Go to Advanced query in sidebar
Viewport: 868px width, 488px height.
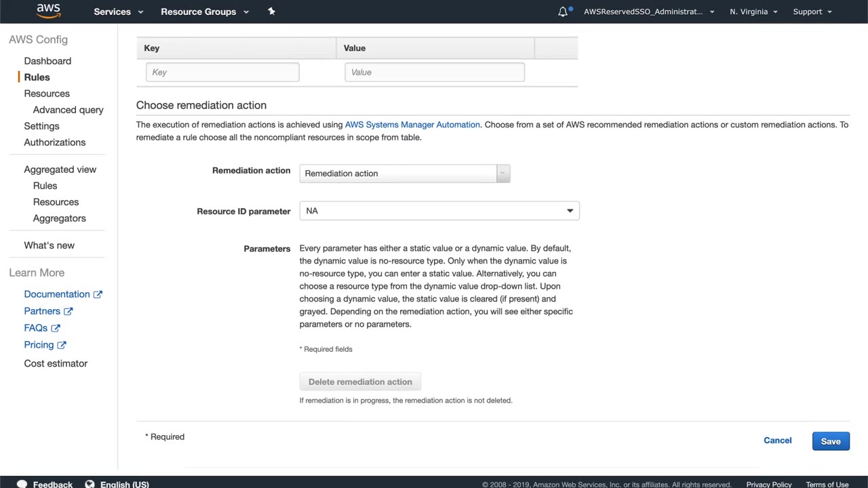tap(68, 110)
